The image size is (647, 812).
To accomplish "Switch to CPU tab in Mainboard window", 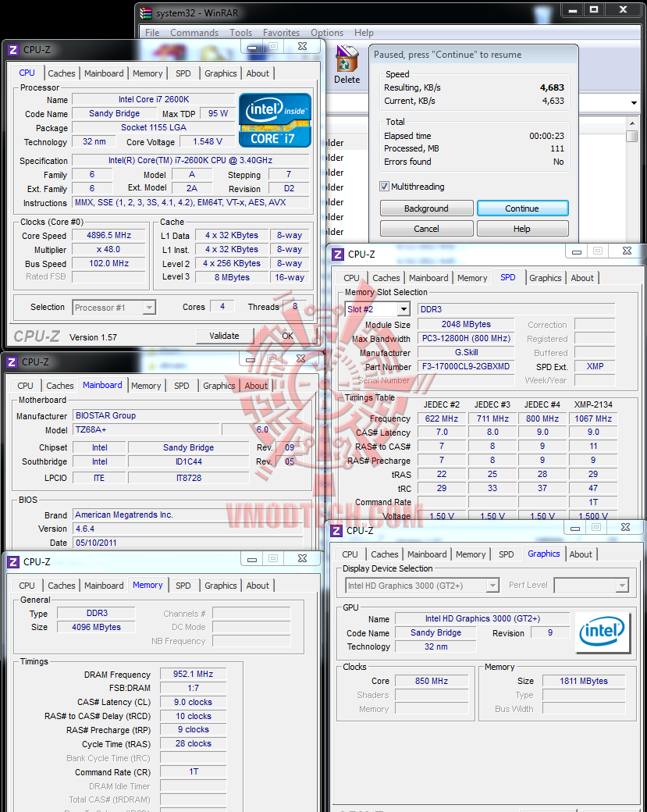I will (x=25, y=386).
